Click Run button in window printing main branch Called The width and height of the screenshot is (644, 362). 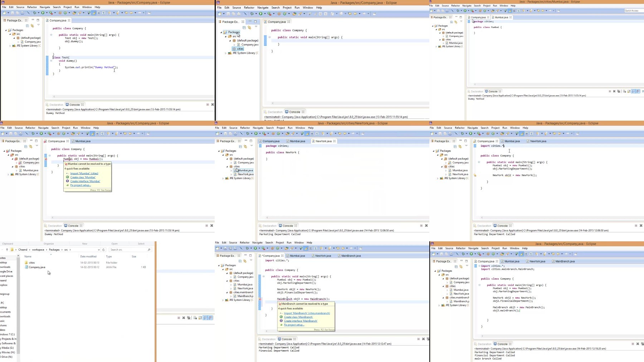click(x=471, y=254)
